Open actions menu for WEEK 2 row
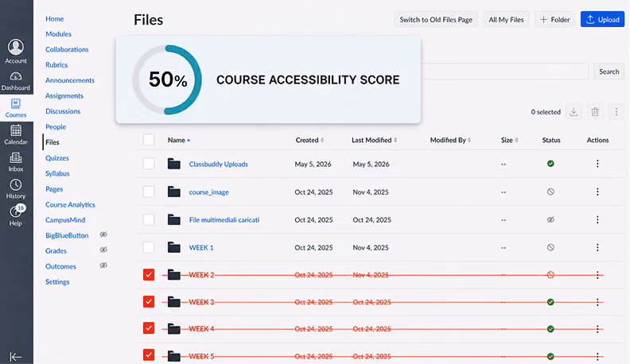Screen dimensions: 630x364 597,275
